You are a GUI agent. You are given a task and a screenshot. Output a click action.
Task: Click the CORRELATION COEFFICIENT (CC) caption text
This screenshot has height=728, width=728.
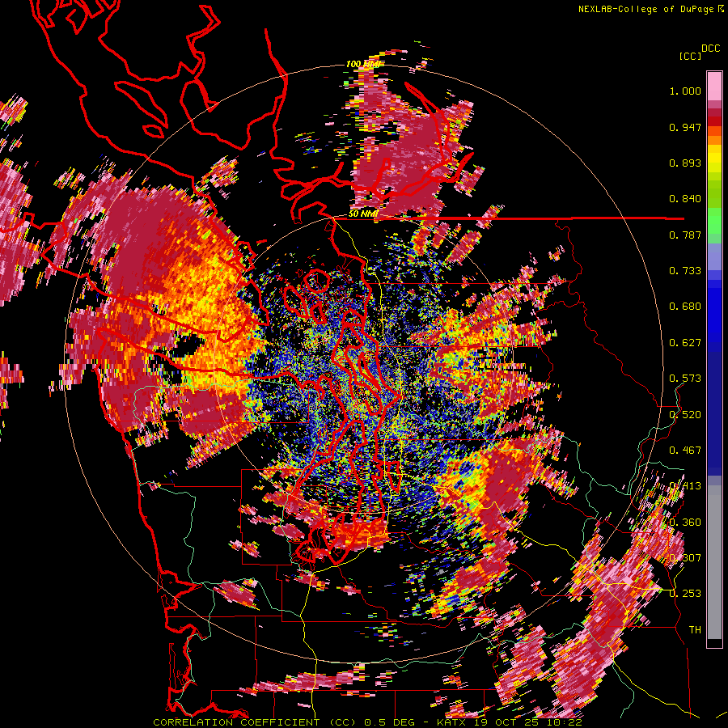(255, 722)
